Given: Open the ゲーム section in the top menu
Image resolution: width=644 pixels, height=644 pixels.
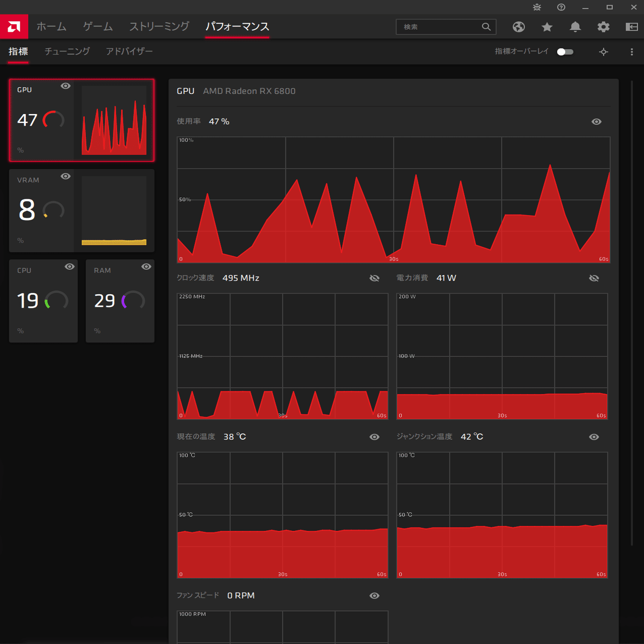Looking at the screenshot, I should pos(97,27).
